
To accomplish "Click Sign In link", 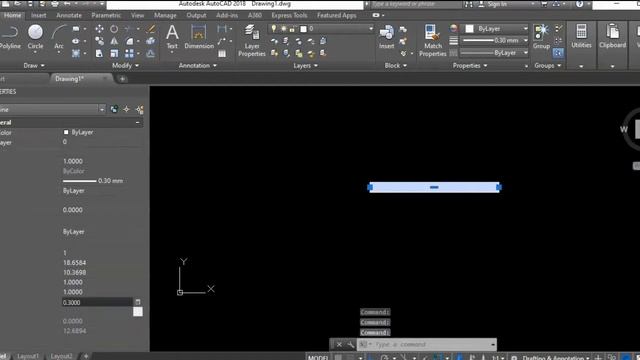I will (x=497, y=4).
